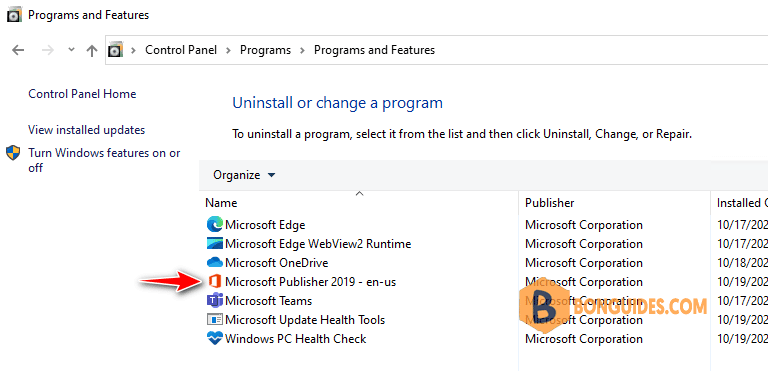This screenshot has width=768, height=371.
Task: Open the Organize dropdown menu
Action: click(x=244, y=175)
